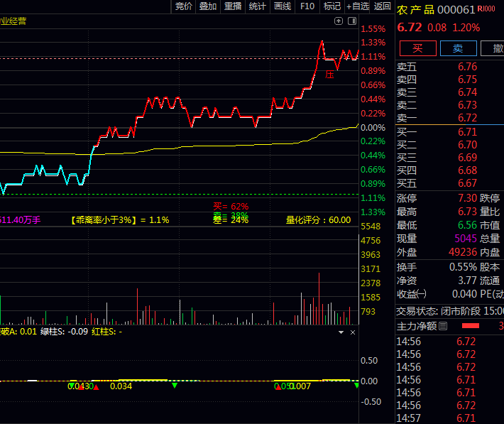Click the 返回 back button
Viewport: 504px width, 424px height.
point(382,6)
